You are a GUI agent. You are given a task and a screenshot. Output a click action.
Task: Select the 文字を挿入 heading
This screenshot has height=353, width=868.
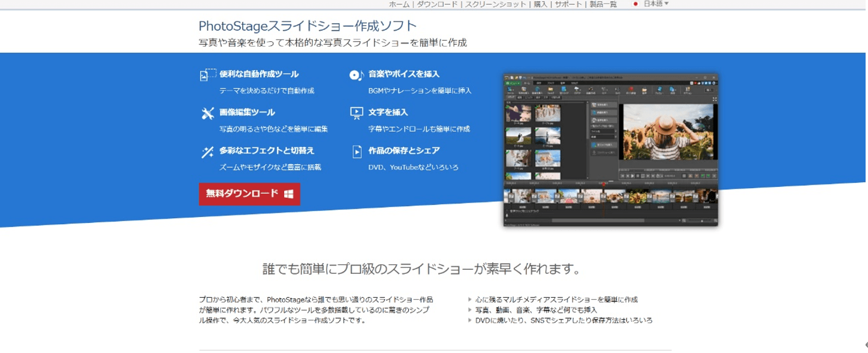tap(388, 113)
